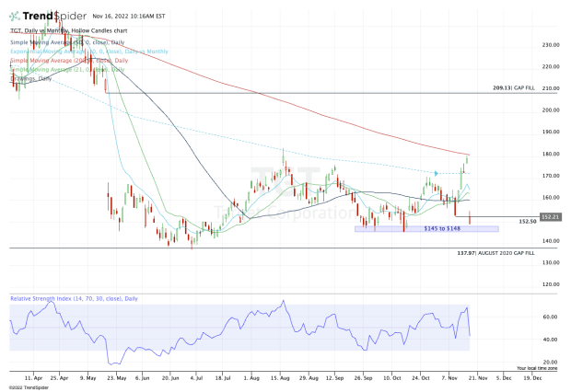The image size is (571, 392).
Task: Click the 190.00 price axis label
Action: tap(551, 132)
